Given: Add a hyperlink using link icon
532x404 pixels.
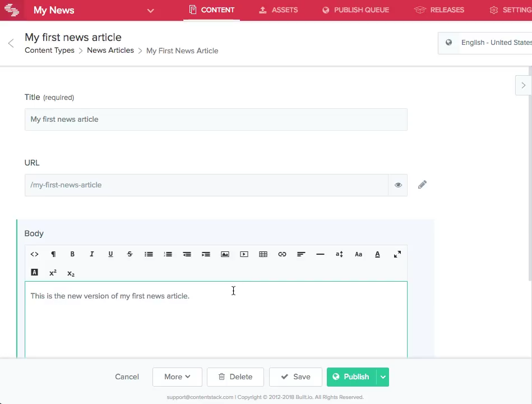Looking at the screenshot, I should pos(282,254).
